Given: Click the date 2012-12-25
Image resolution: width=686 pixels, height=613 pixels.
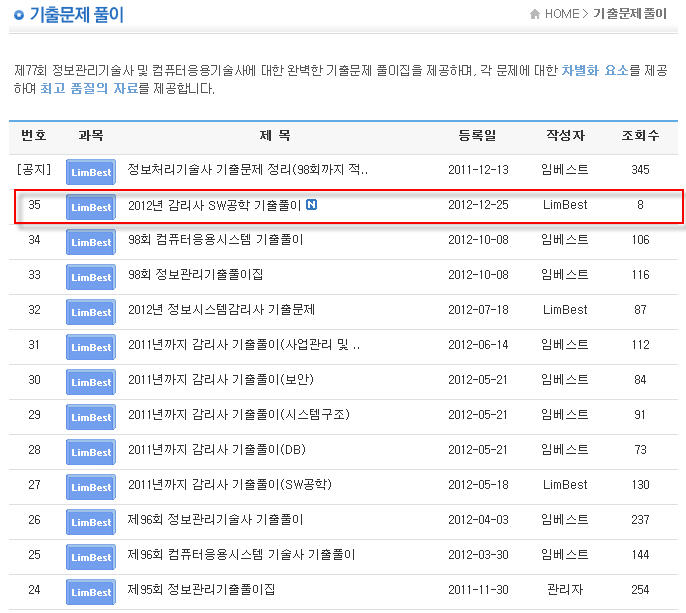Looking at the screenshot, I should 478,205.
